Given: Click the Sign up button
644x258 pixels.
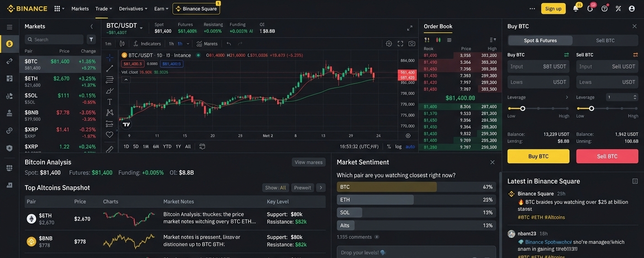Looking at the screenshot, I should point(553,9).
